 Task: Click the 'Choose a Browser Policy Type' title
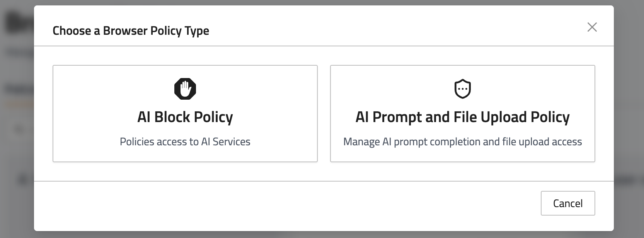click(131, 31)
